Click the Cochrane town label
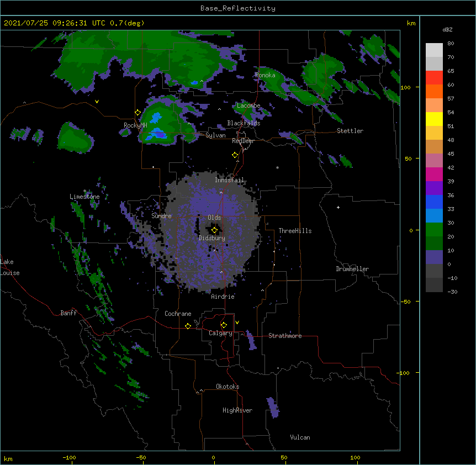 click(178, 314)
